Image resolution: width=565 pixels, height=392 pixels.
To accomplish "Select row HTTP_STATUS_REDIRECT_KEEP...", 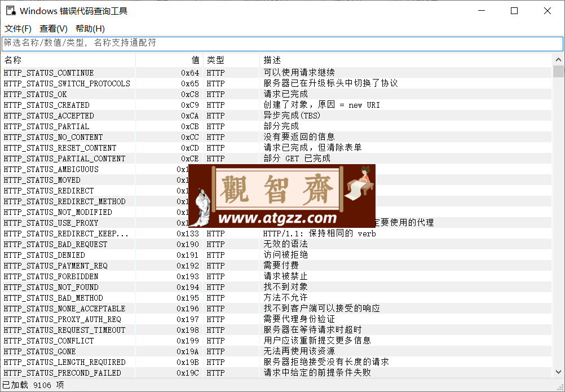I will [277, 234].
